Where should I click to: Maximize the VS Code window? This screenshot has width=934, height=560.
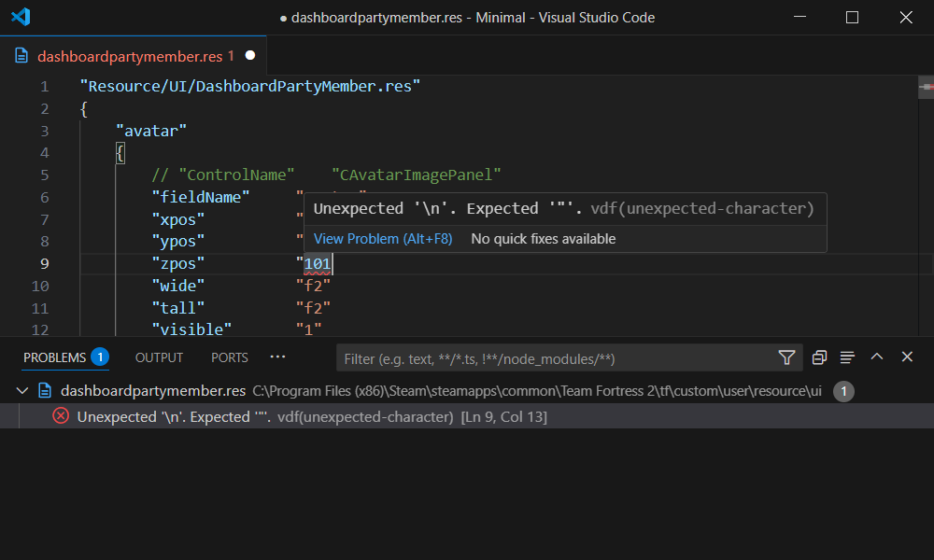[x=853, y=17]
